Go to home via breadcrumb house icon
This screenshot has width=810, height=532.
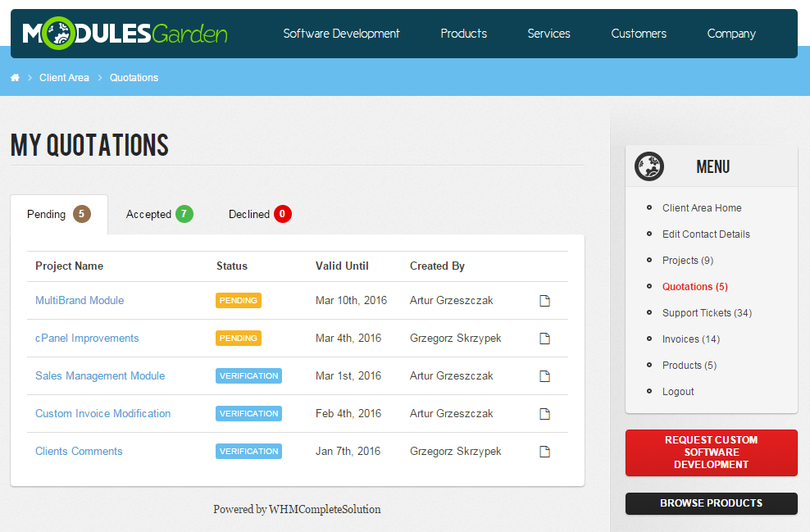pyautogui.click(x=15, y=78)
